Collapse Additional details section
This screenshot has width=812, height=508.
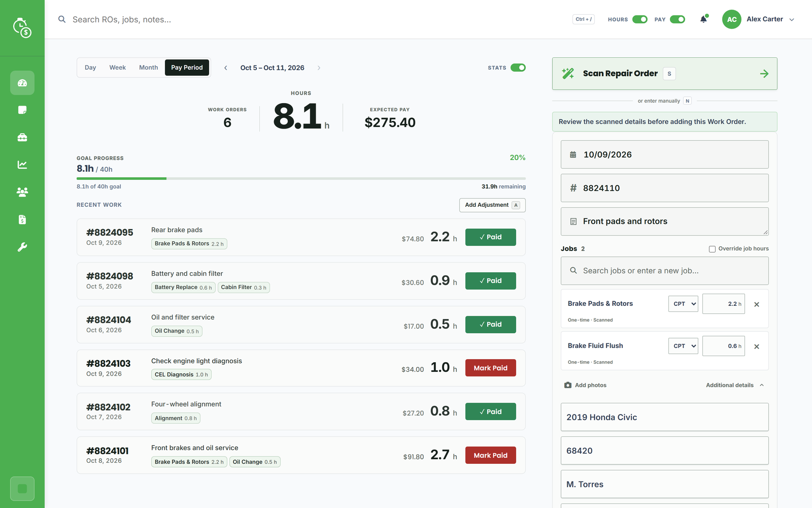click(735, 385)
